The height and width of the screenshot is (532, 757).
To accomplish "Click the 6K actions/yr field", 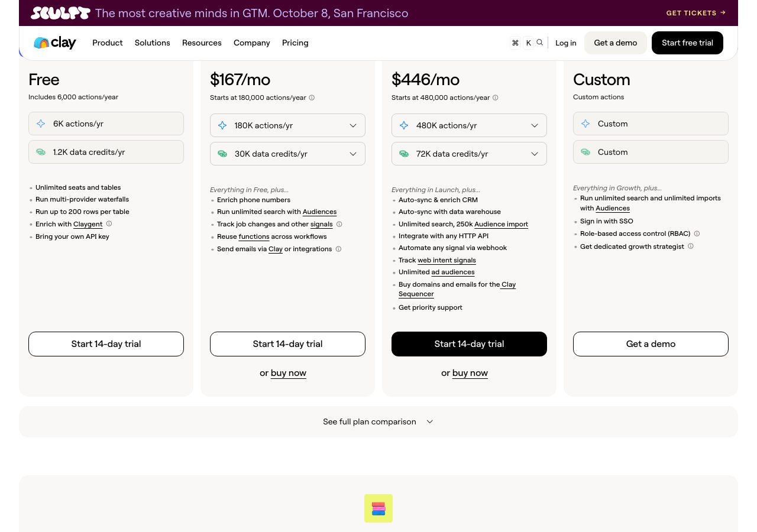I will (106, 124).
